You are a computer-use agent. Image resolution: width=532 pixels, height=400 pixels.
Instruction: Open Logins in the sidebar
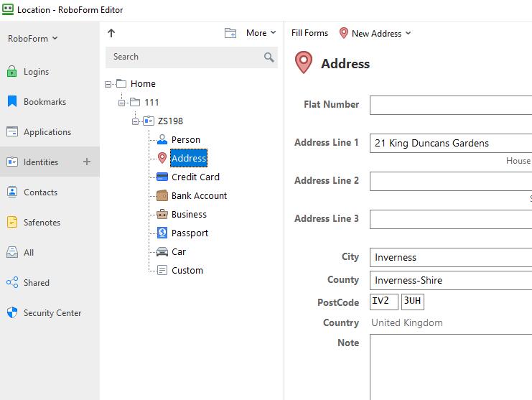36,72
